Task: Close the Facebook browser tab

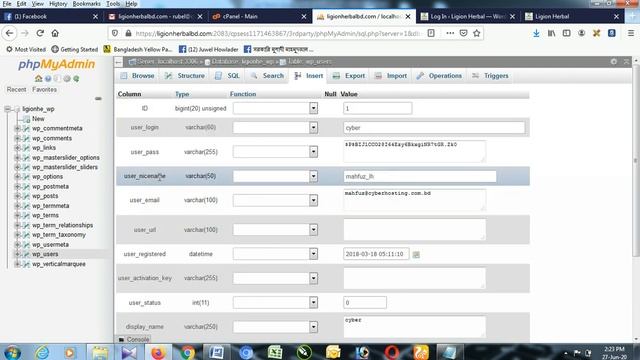Action: (x=95, y=16)
